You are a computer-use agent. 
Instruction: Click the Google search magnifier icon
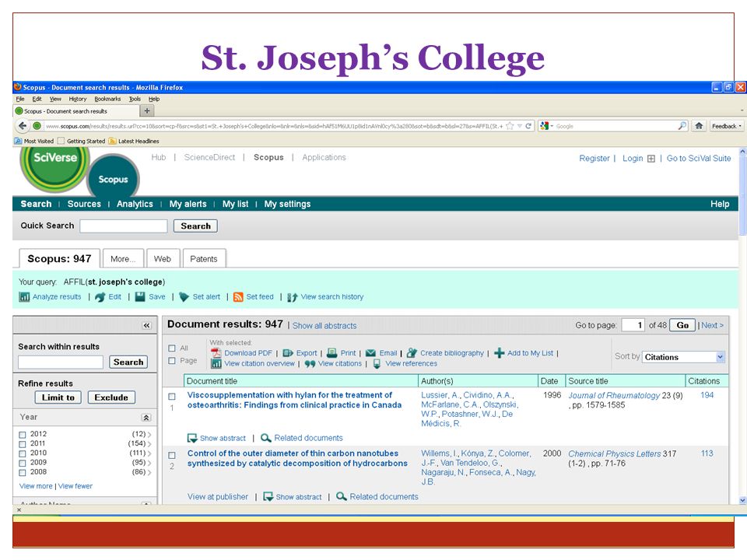[x=682, y=126]
